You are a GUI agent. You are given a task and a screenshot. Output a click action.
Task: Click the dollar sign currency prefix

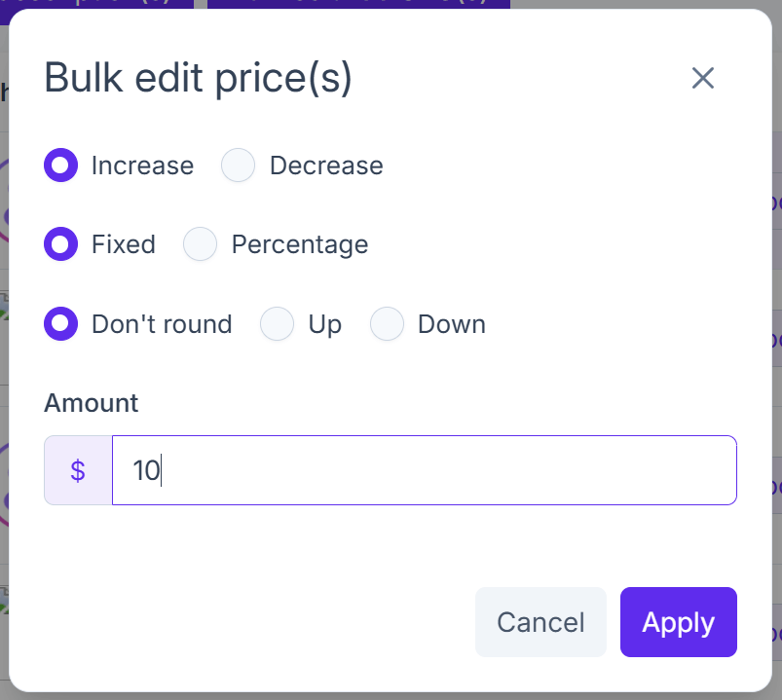(x=77, y=470)
